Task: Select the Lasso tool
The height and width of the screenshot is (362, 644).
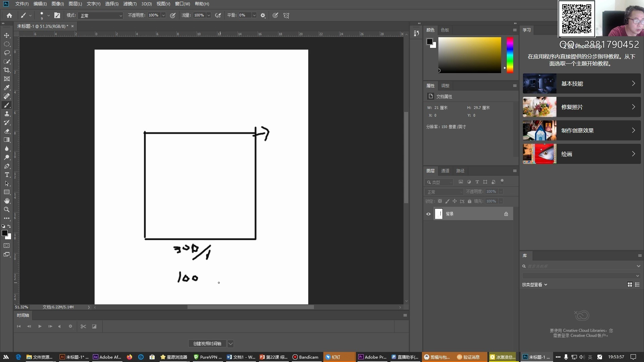Action: click(x=6, y=53)
